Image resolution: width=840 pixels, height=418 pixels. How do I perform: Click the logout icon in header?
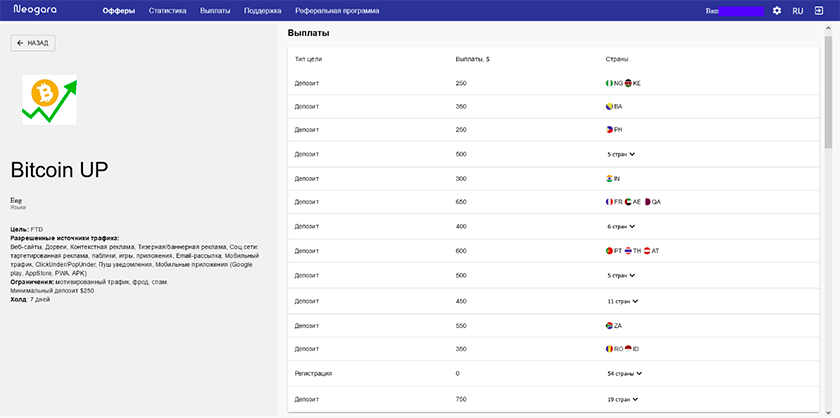click(819, 11)
